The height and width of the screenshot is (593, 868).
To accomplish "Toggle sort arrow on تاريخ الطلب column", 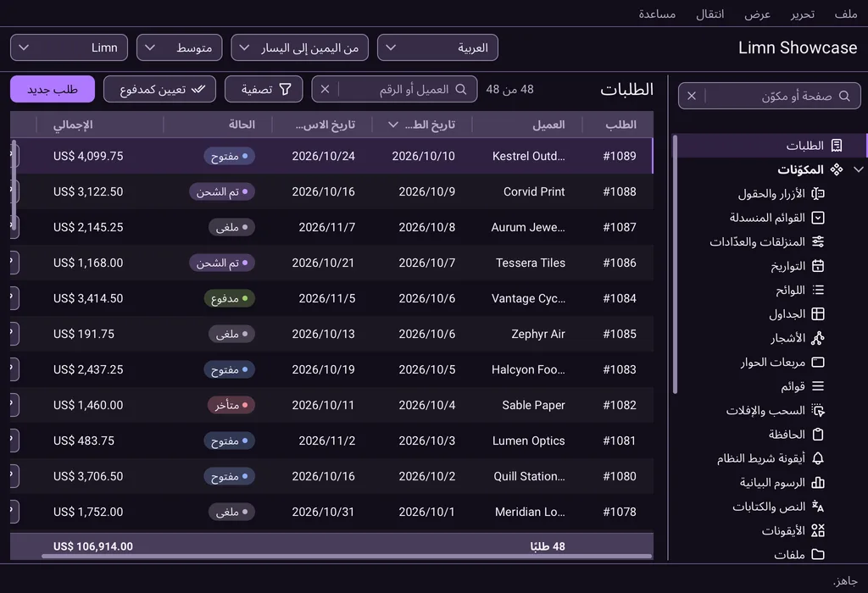I will [x=393, y=125].
